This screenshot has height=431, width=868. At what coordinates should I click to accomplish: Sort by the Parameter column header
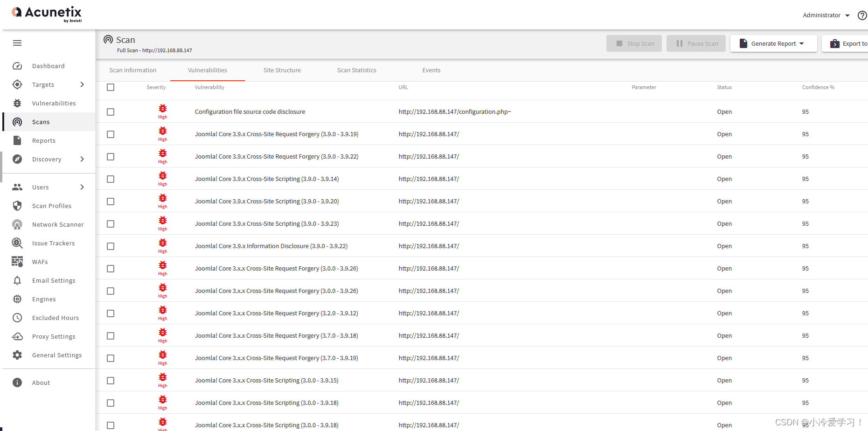click(644, 87)
